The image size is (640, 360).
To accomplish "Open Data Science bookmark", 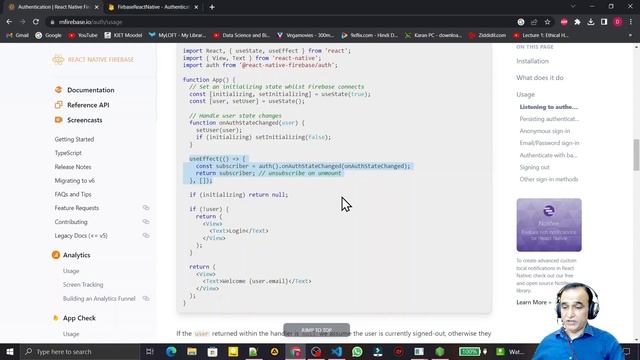I will click(x=241, y=35).
